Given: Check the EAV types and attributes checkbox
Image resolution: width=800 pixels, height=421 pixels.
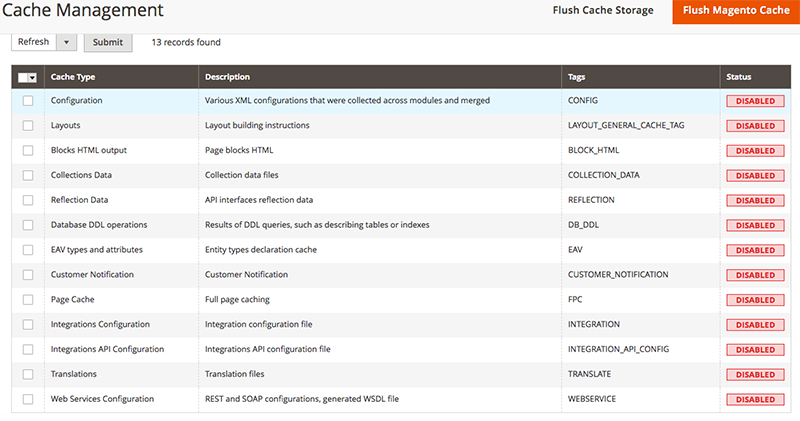Looking at the screenshot, I should click(28, 250).
